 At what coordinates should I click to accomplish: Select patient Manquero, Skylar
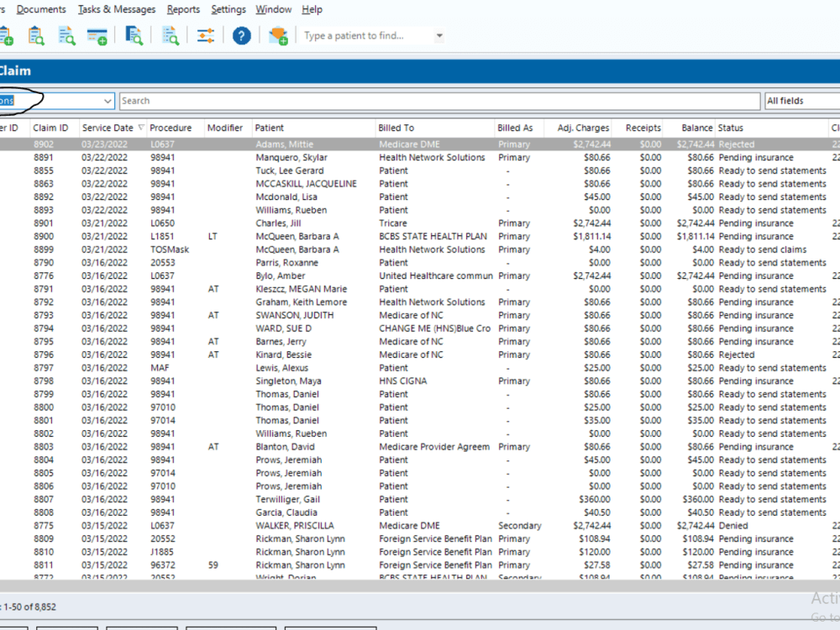pos(291,158)
